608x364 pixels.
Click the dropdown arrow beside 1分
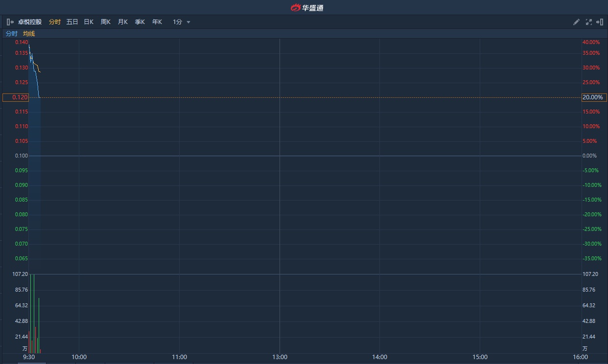188,22
